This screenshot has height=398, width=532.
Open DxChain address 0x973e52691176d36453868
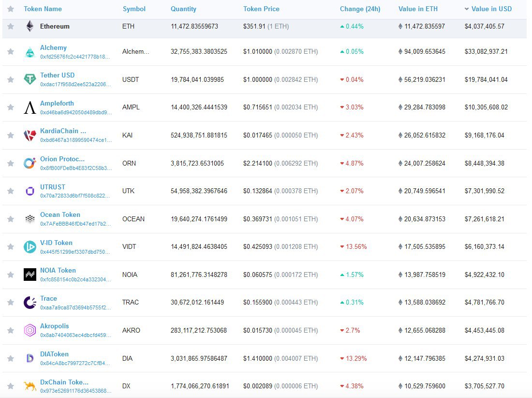pos(75,391)
